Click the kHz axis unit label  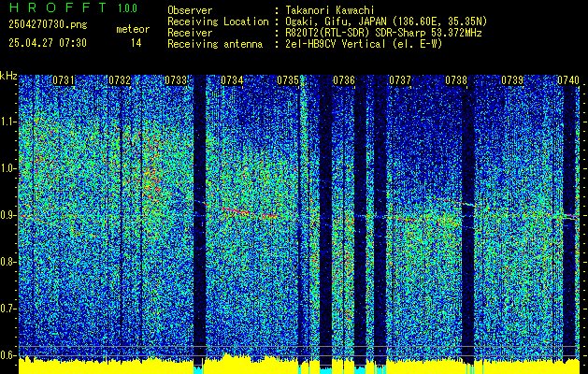coord(8,76)
